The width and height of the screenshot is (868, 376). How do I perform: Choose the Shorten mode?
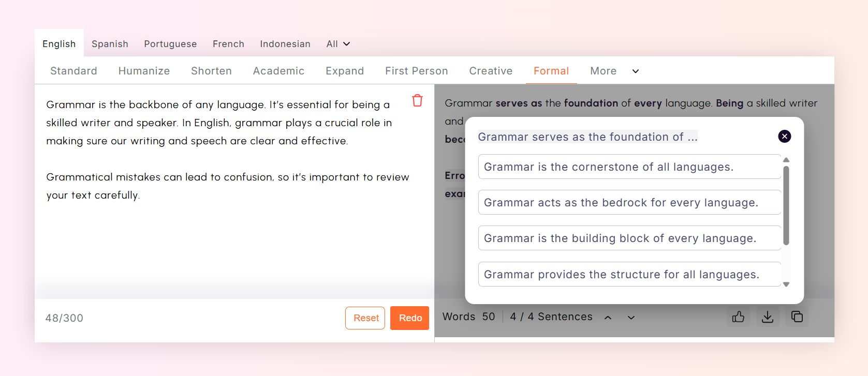coord(211,71)
